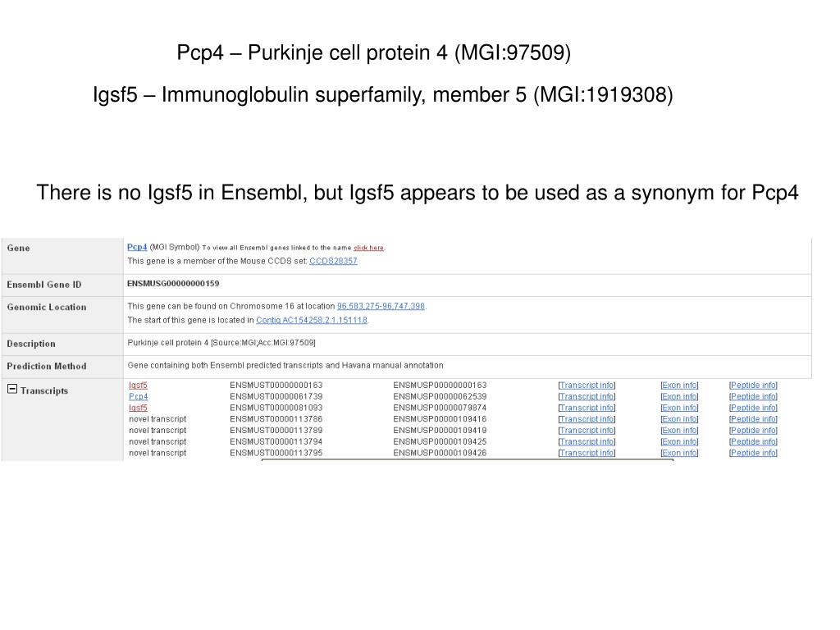Viewport: 840px width, 630px height.
Task: Open Transcript info for ENSMUST00000061739
Action: pyautogui.click(x=587, y=396)
